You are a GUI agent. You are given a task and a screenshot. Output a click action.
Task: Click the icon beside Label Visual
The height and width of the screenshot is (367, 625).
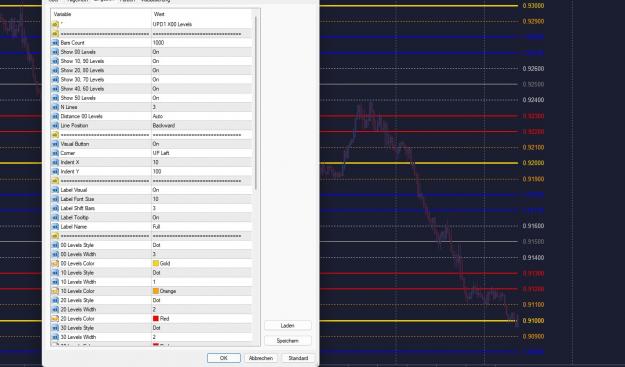pyautogui.click(x=55, y=190)
